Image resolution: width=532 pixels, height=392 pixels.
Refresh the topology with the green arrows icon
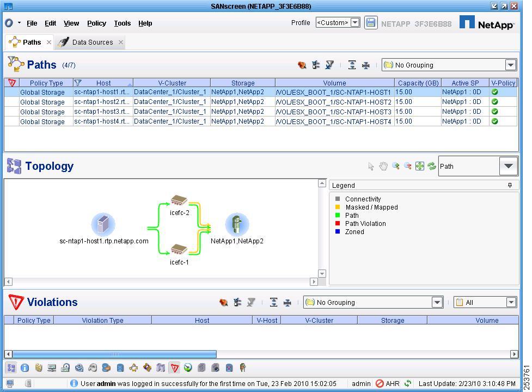pyautogui.click(x=432, y=166)
